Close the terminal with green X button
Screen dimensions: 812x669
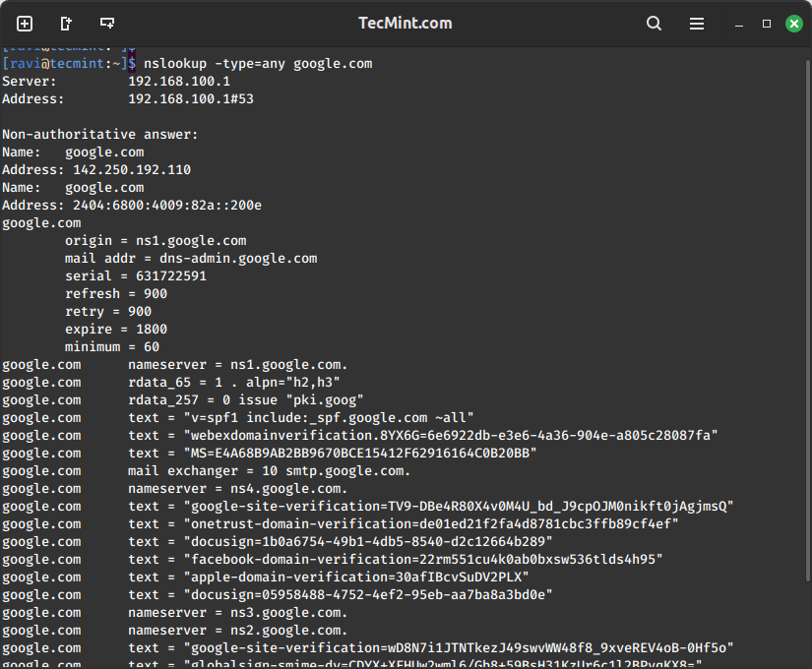794,24
